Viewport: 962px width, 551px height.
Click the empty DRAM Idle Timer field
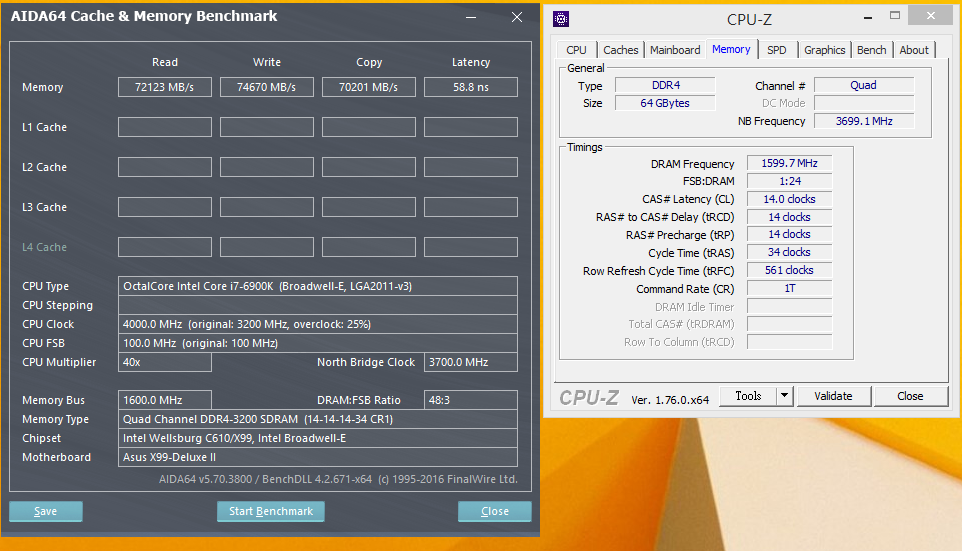pos(790,306)
